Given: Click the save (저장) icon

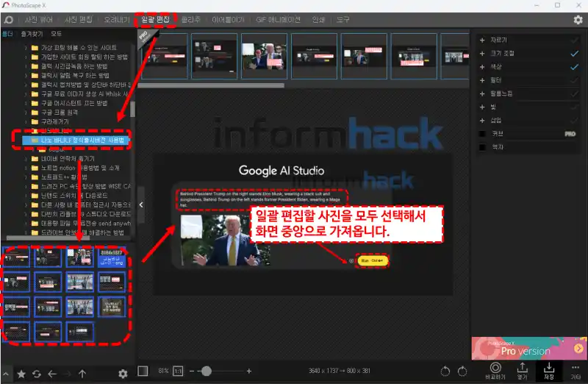Looking at the screenshot, I should click(x=548, y=371).
